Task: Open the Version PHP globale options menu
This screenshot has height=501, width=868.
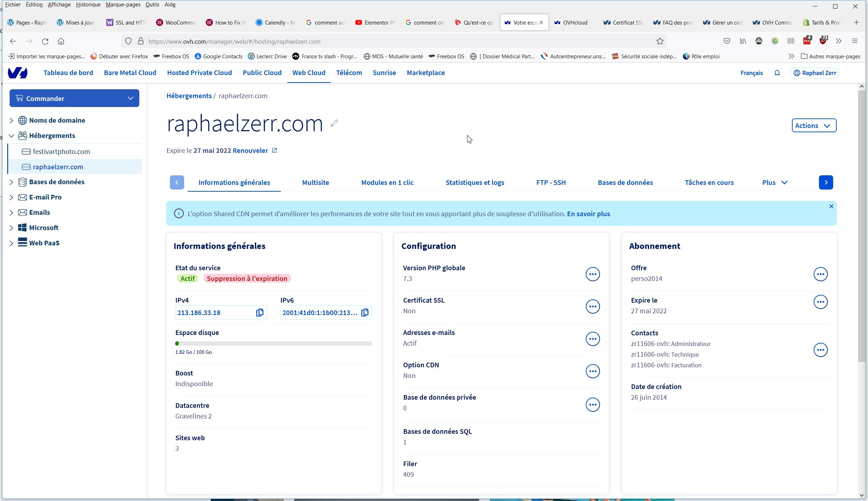Action: (x=593, y=274)
